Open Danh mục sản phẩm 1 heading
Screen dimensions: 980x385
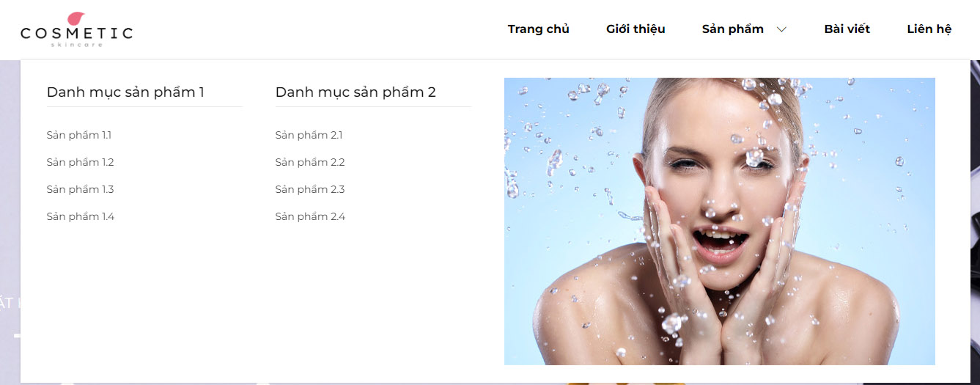pyautogui.click(x=125, y=92)
